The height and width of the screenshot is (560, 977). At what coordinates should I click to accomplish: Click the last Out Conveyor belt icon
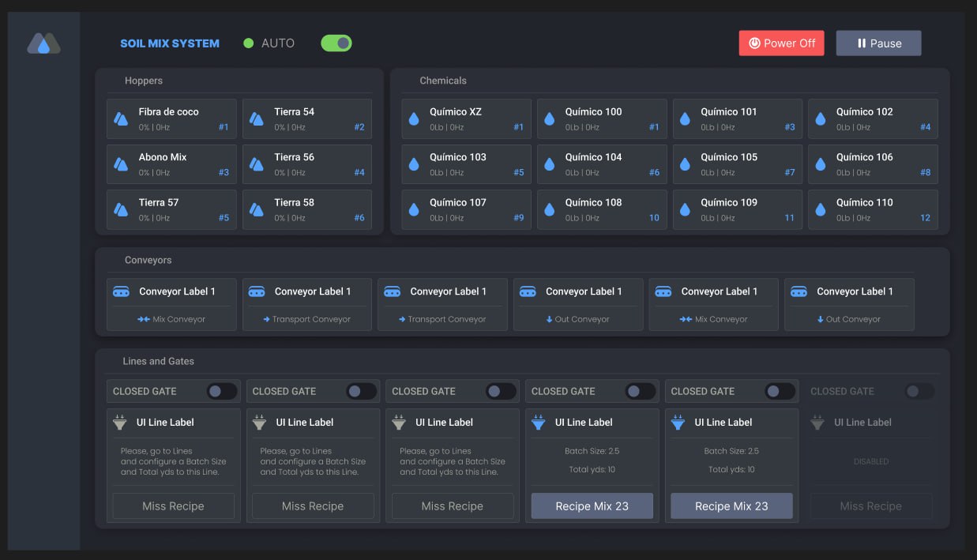coord(799,291)
